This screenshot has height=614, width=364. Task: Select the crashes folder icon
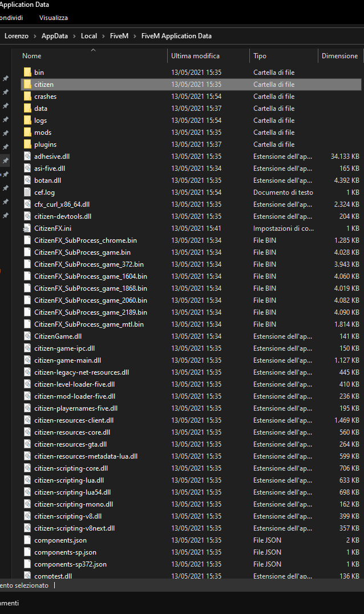pyautogui.click(x=27, y=97)
